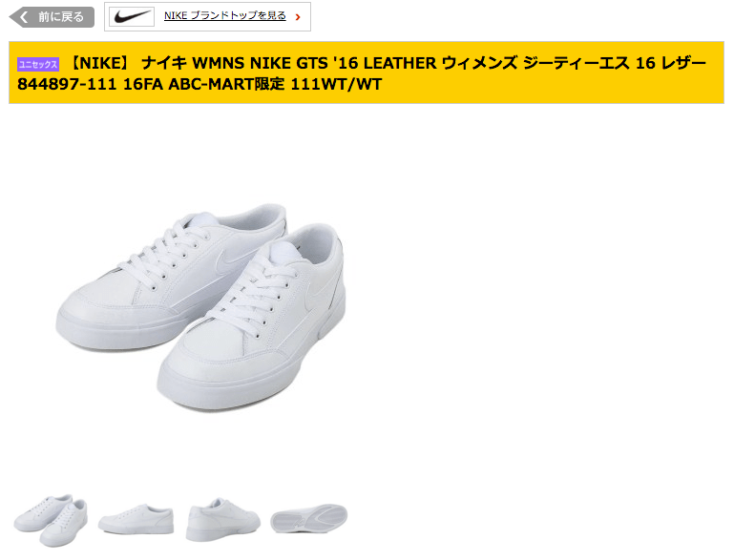734x560 pixels.
Task: Click the main white sneaker product image
Action: click(200, 307)
